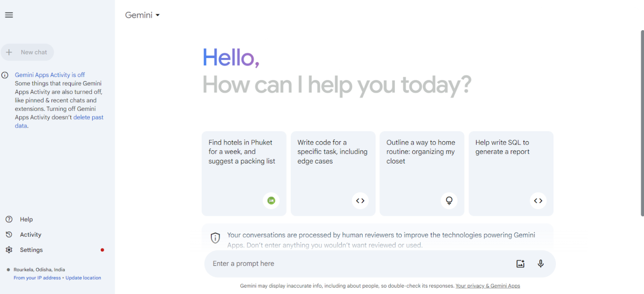Click the info icon beside Gemini Apps Activity
This screenshot has height=294, width=644.
click(x=5, y=75)
